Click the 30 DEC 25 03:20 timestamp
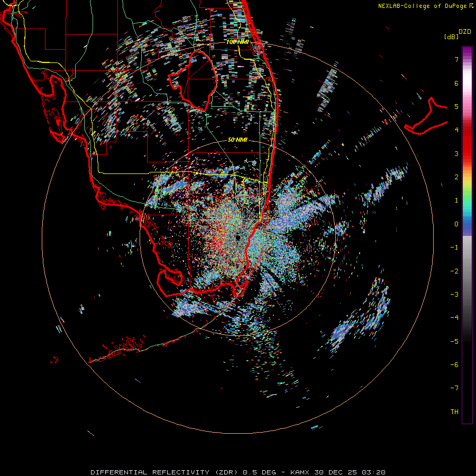The image size is (476, 476). [350, 472]
